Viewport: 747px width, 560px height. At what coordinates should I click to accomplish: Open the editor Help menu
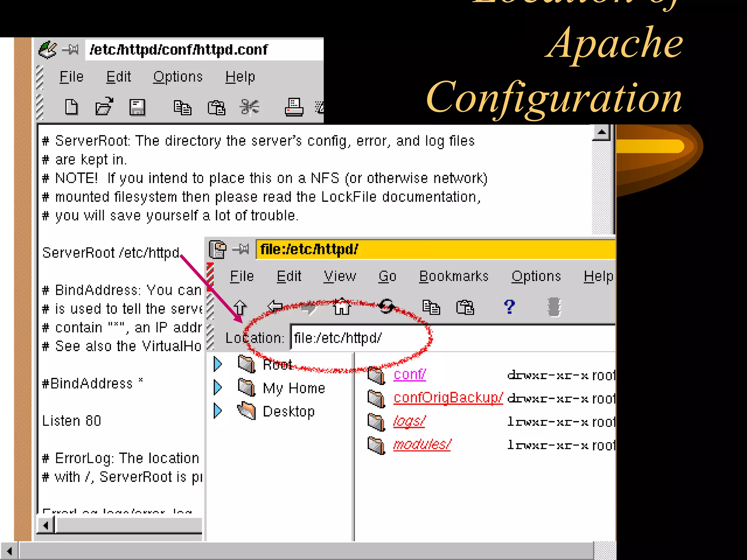tap(240, 77)
